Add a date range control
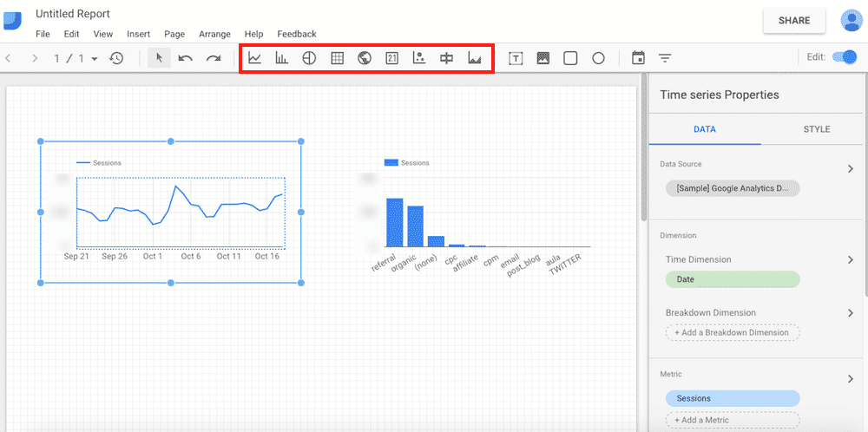The height and width of the screenshot is (432, 868). tap(638, 58)
